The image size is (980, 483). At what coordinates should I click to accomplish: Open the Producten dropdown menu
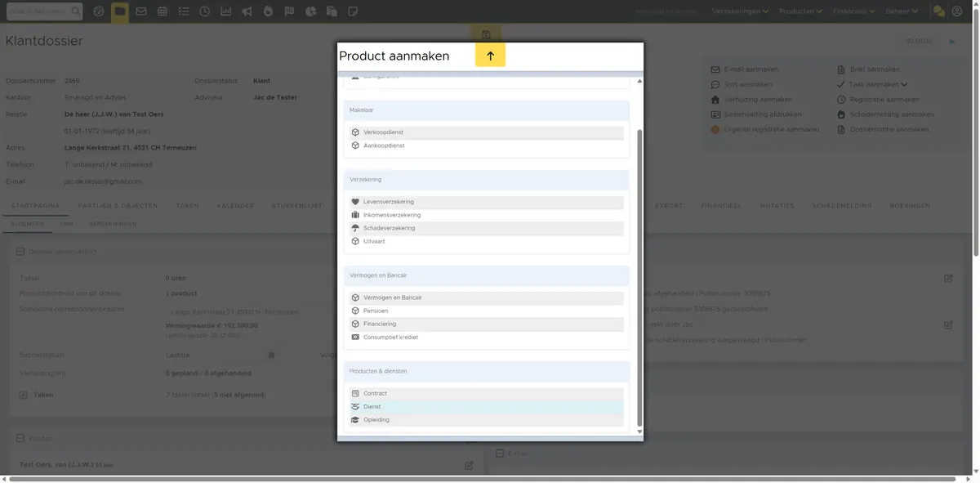[801, 11]
